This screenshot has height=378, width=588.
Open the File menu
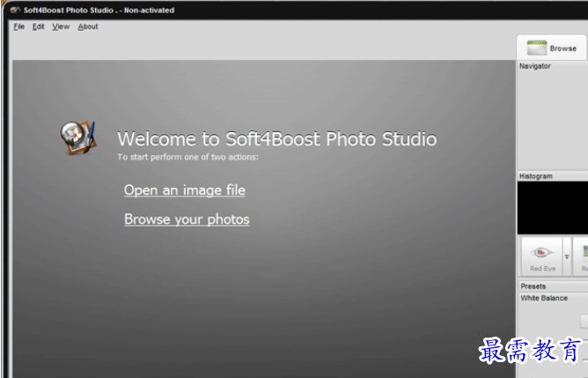(18, 26)
